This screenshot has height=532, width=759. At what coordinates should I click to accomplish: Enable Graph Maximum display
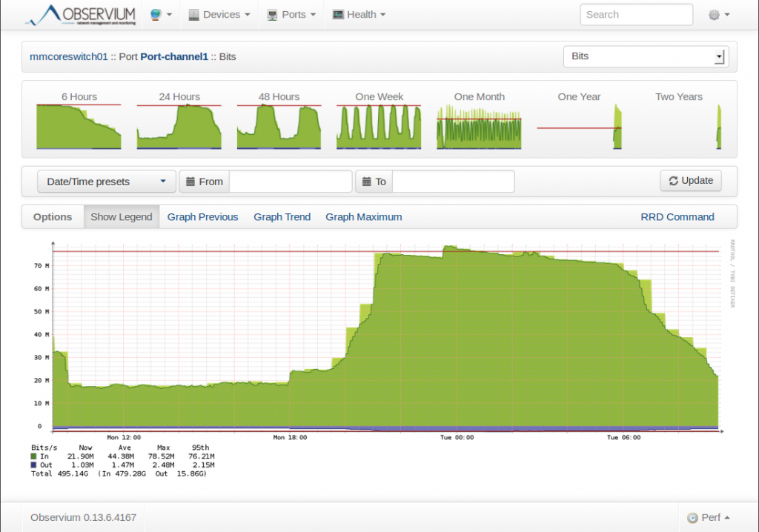[x=363, y=216]
